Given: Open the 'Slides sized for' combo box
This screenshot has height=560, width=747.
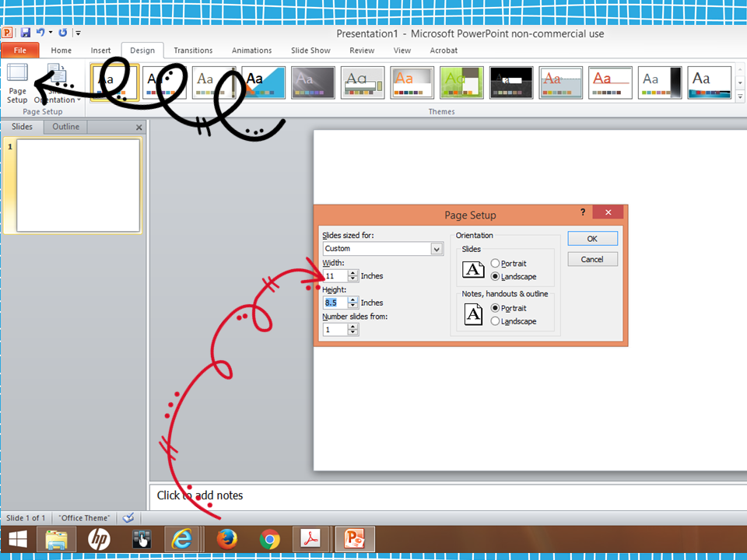Looking at the screenshot, I should (383, 249).
